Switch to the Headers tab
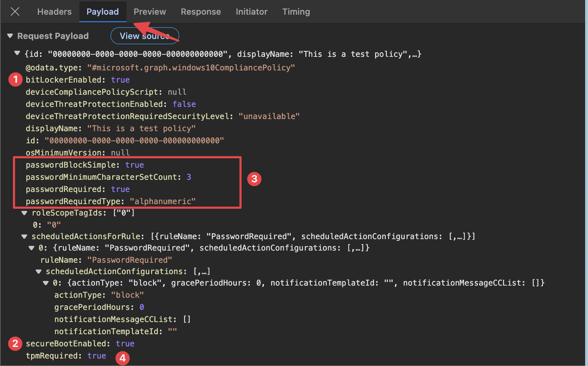The image size is (588, 366). click(54, 12)
